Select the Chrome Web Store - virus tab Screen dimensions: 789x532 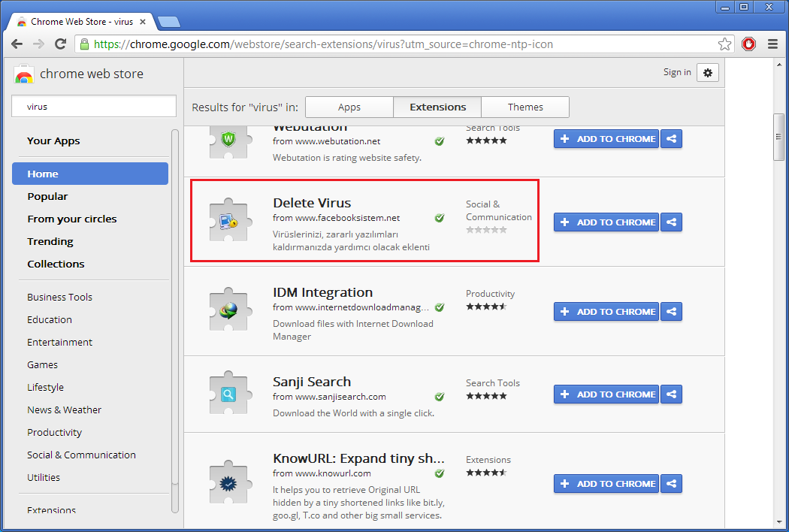pos(82,22)
